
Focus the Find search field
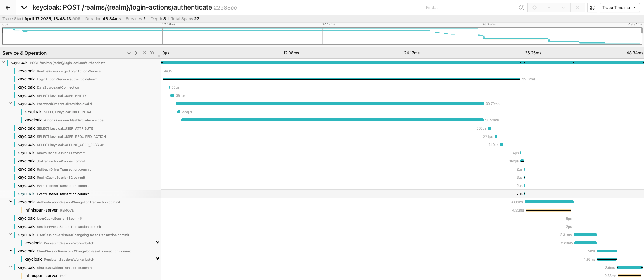click(x=469, y=8)
